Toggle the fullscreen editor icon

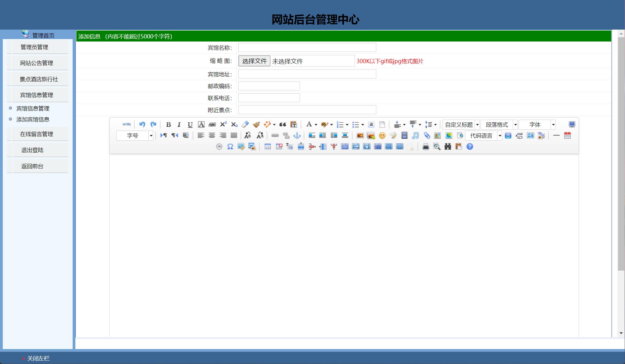click(x=572, y=124)
